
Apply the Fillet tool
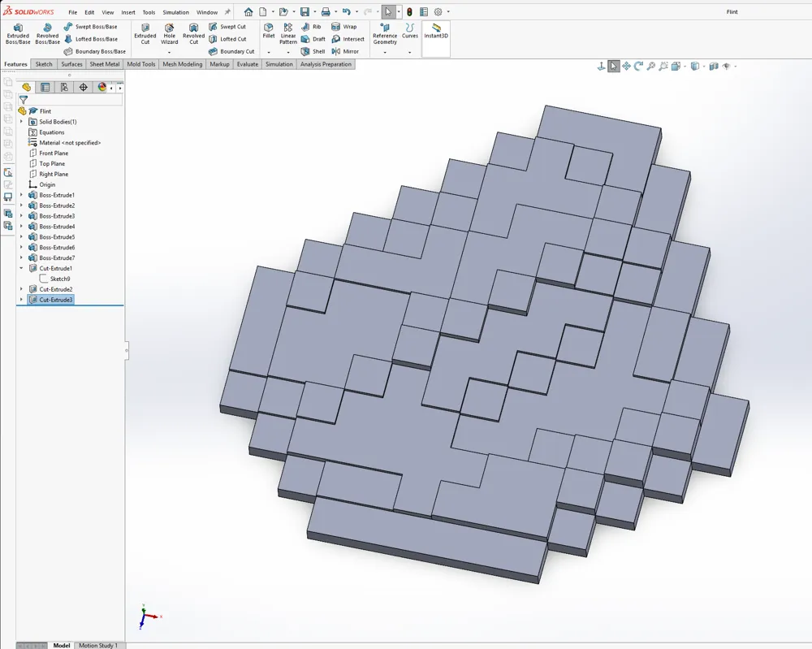coord(269,31)
